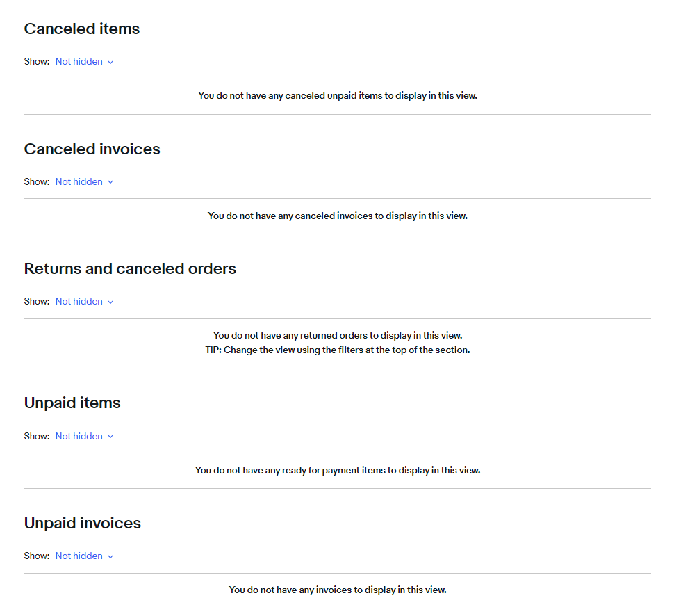The width and height of the screenshot is (683, 616).
Task: Click the no canceled unpaid items message
Action: [338, 96]
